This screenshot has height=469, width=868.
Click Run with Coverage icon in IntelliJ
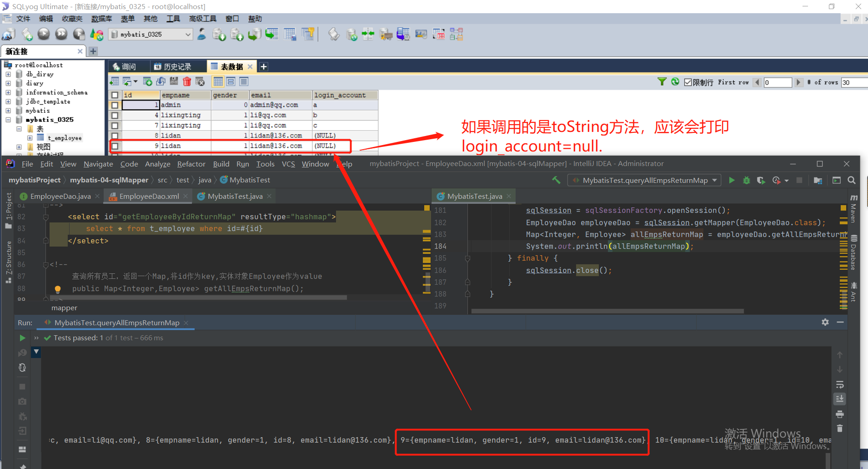(761, 180)
